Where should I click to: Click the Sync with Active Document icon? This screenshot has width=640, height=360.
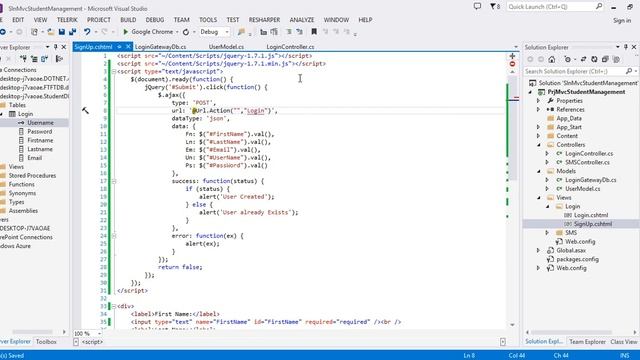tap(584, 59)
